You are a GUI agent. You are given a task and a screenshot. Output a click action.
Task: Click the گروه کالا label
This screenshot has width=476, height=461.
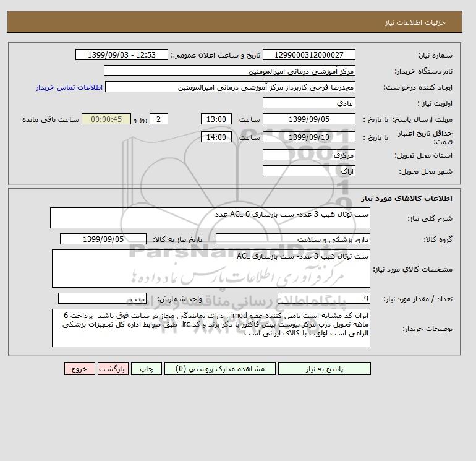coord(438,239)
